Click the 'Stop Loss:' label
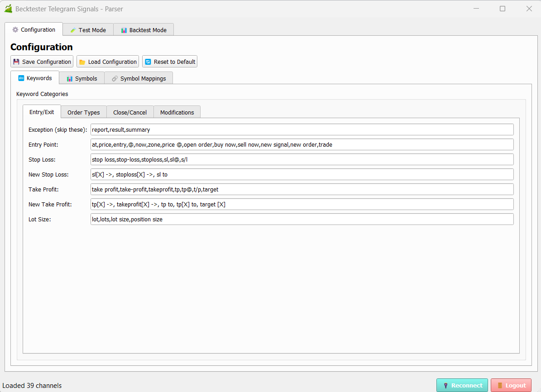This screenshot has width=541, height=392. (x=42, y=159)
